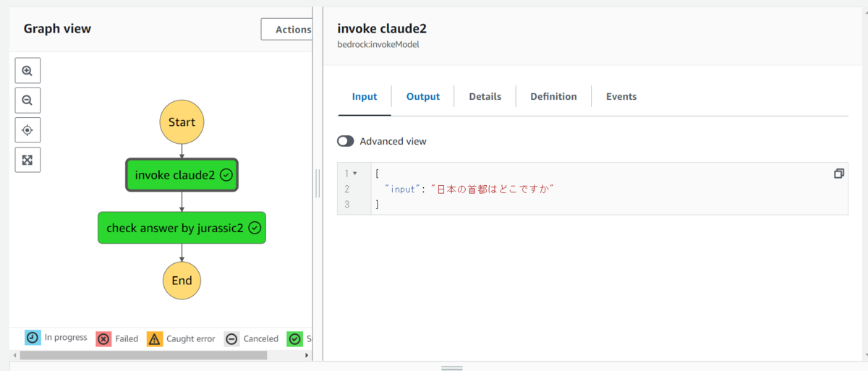Click the Japanese input string value
Viewport: 868px width, 371px height.
492,189
